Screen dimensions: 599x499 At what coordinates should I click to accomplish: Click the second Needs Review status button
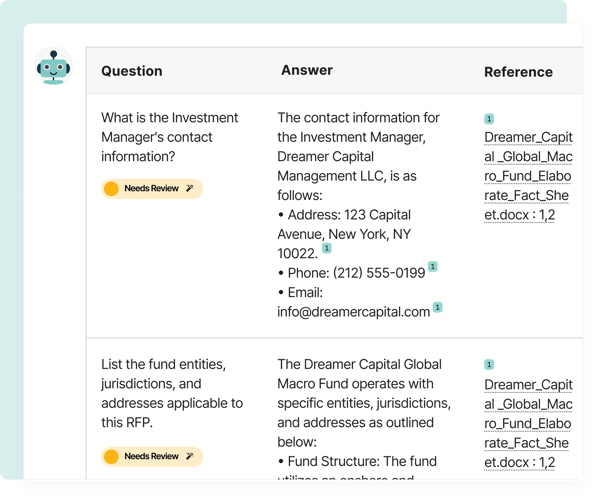(152, 456)
